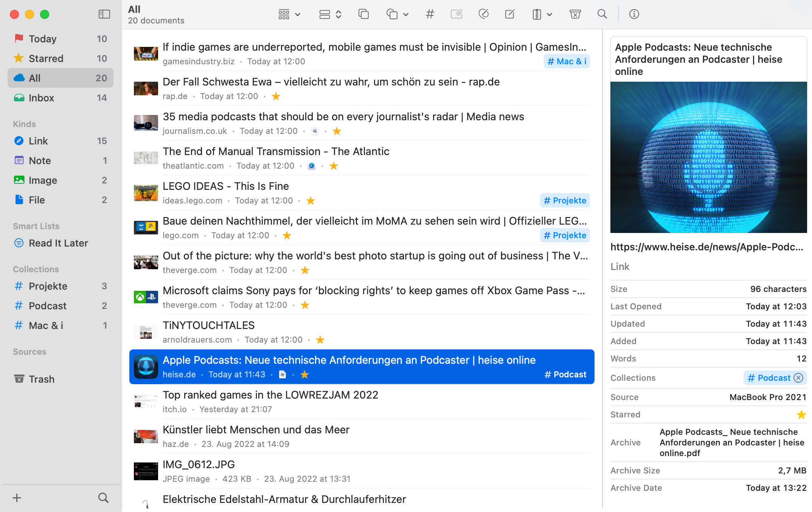812x512 pixels.
Task: Click the add plus button in sidebar
Action: click(x=17, y=498)
